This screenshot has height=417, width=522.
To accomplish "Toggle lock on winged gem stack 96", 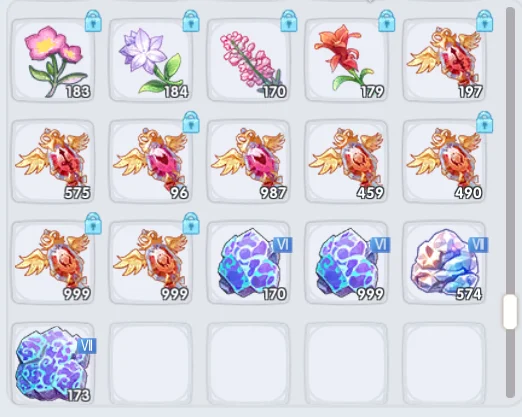I will tap(191, 122).
